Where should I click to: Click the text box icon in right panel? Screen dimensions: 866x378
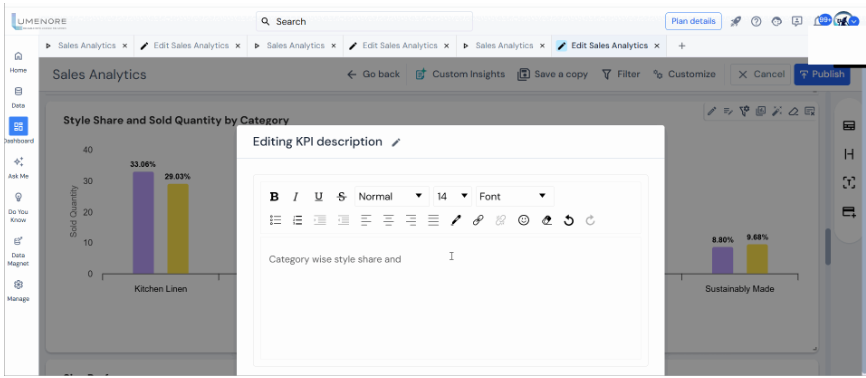[849, 183]
